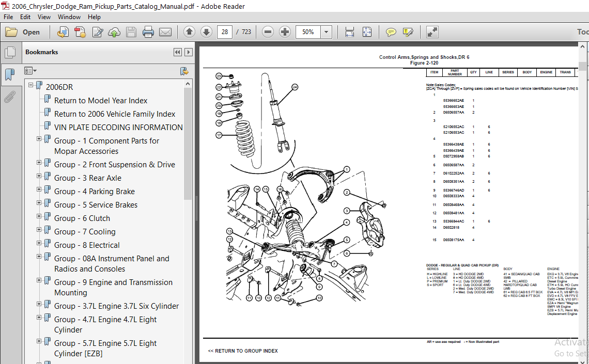589x364 pixels.
Task: Expand Group - 5 Service Brakes bookmark
Action: 39,203
